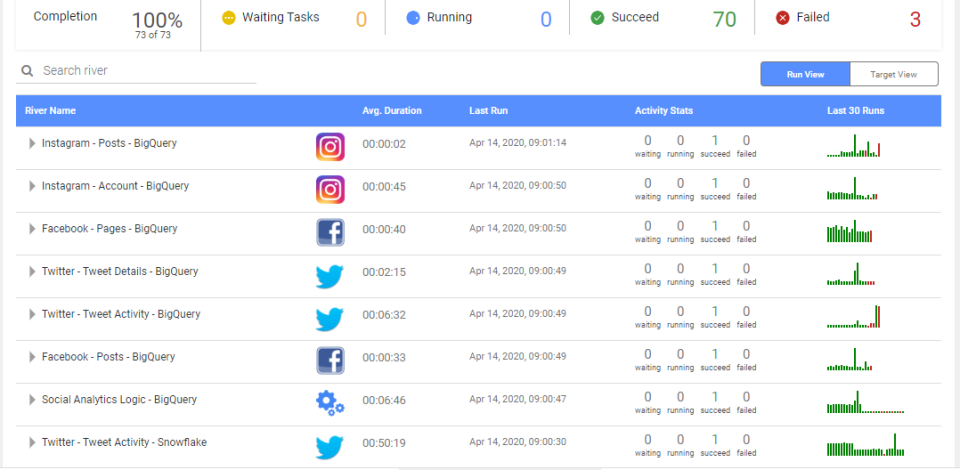Expand Twitter - Tweet Activity - Snowflake row
This screenshot has width=960, height=470.
coord(32,442)
